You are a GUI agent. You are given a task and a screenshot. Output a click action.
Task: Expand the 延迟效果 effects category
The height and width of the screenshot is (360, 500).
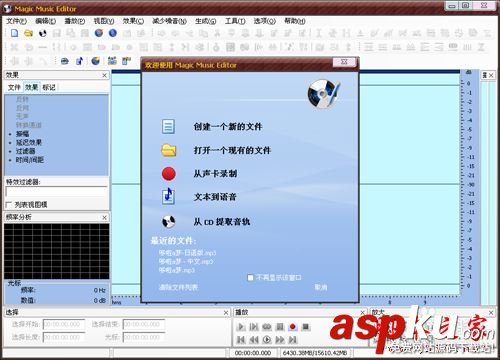10,143
